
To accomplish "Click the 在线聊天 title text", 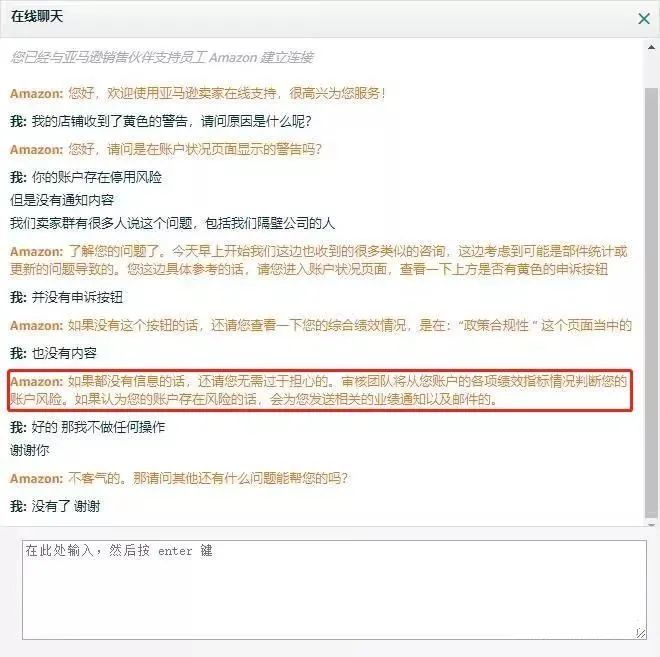I will pyautogui.click(x=37, y=16).
